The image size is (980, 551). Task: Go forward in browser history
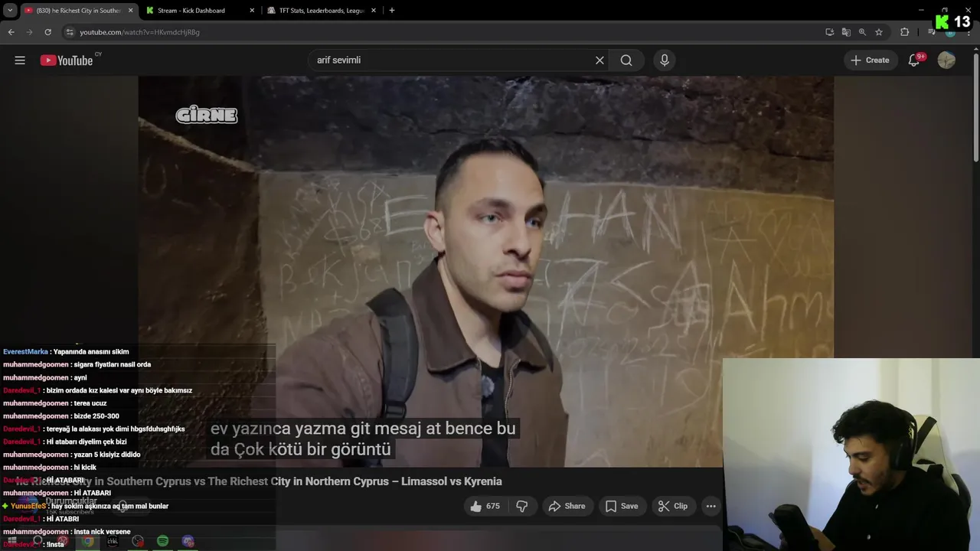[29, 32]
